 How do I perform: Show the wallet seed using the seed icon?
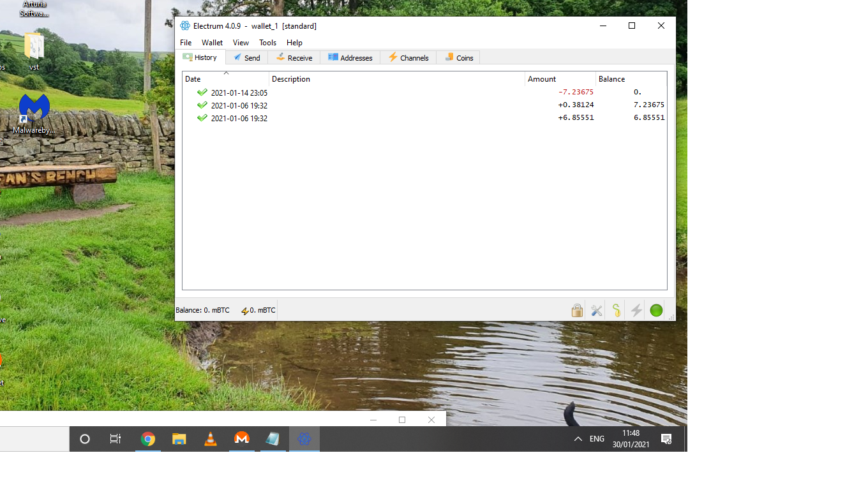[x=616, y=310]
